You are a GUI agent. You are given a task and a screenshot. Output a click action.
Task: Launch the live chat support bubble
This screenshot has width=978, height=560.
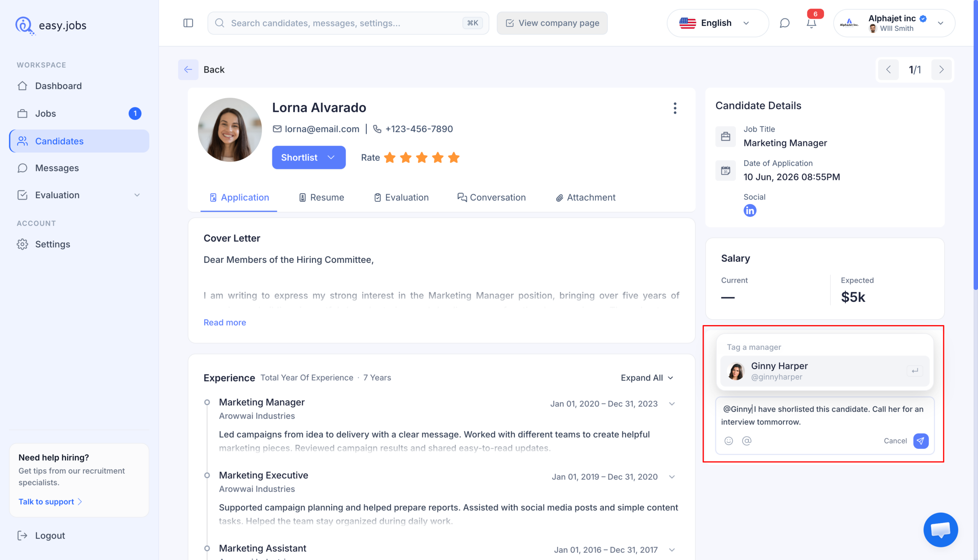pyautogui.click(x=941, y=529)
